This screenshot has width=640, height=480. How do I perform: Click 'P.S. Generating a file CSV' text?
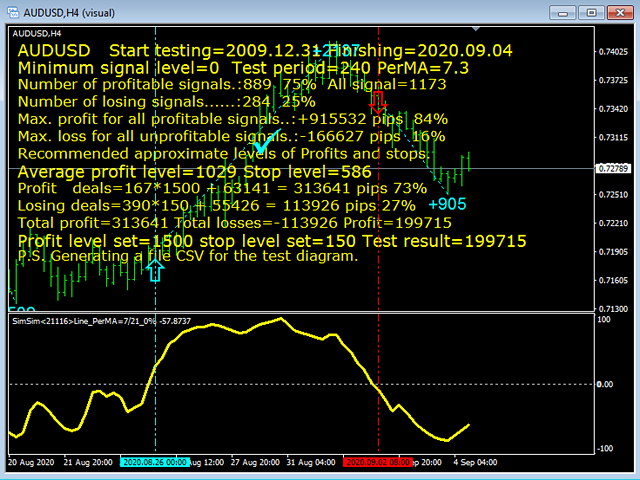pyautogui.click(x=188, y=256)
